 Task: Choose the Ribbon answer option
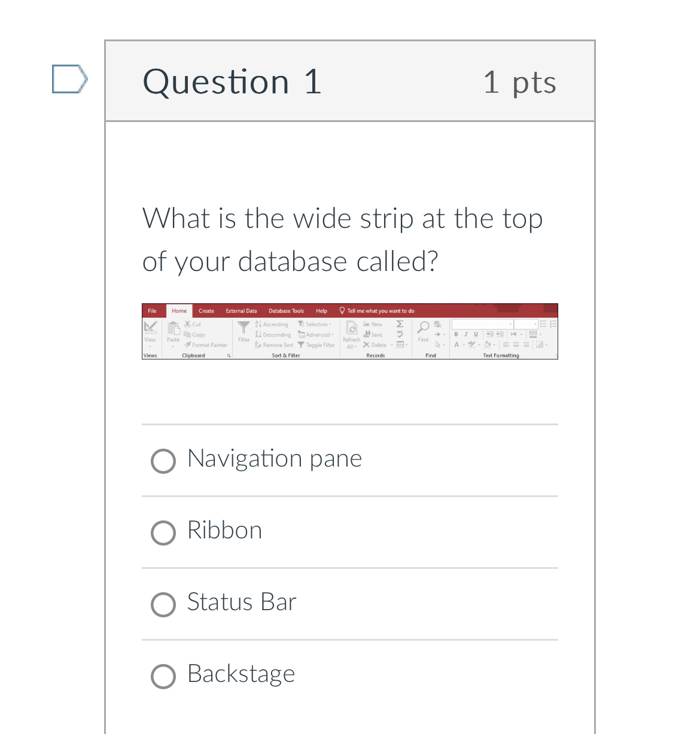click(x=163, y=533)
